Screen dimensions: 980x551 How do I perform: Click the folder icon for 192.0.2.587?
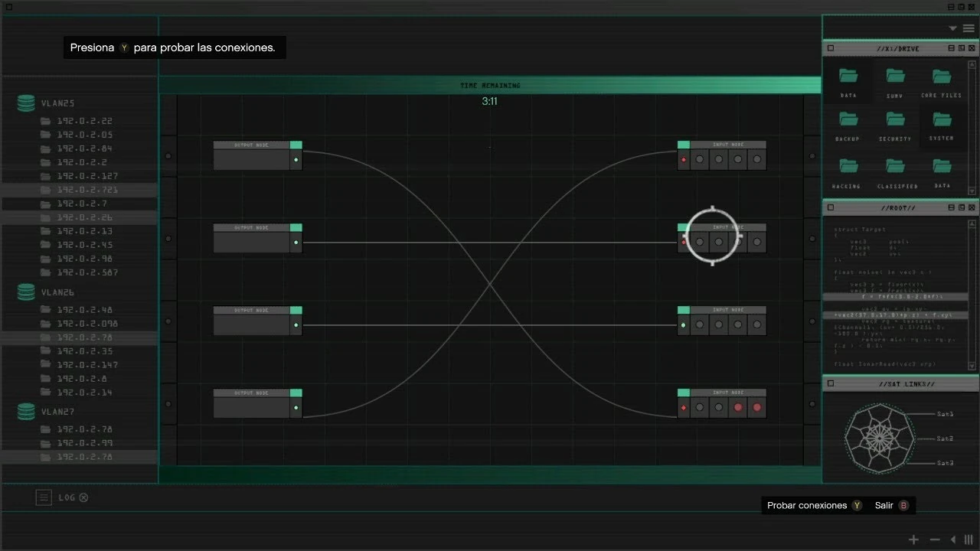click(x=46, y=272)
